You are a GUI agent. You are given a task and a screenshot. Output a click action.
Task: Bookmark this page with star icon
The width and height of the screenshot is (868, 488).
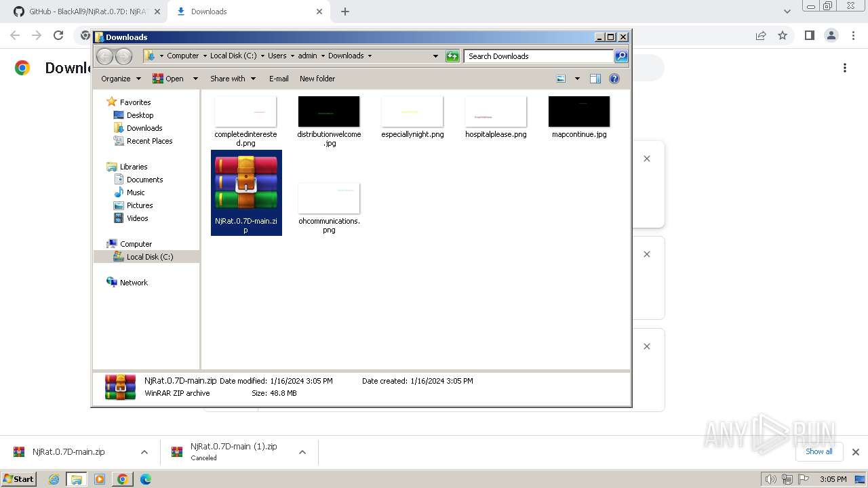(783, 36)
